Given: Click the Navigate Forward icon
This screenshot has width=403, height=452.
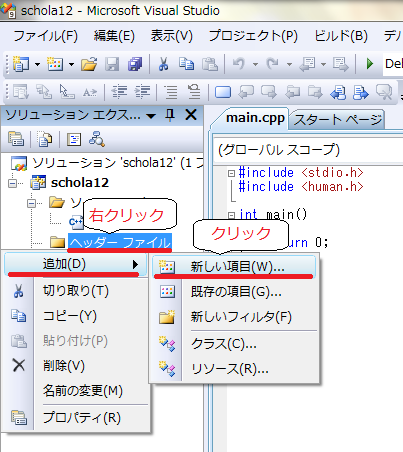Looking at the screenshot, I should 341,64.
